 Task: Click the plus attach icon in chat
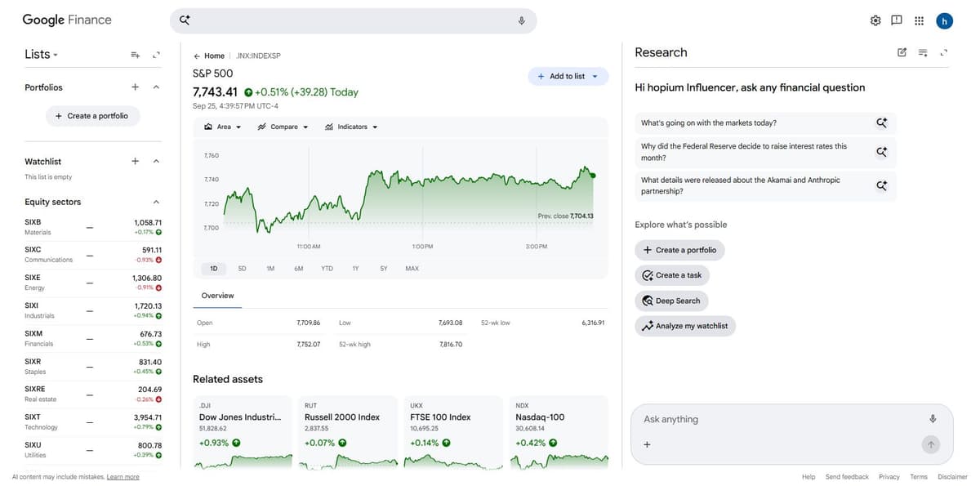click(647, 444)
